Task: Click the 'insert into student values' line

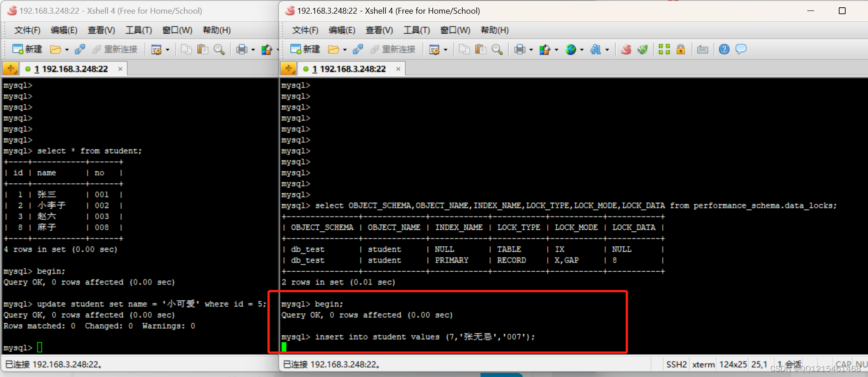Action: point(408,337)
